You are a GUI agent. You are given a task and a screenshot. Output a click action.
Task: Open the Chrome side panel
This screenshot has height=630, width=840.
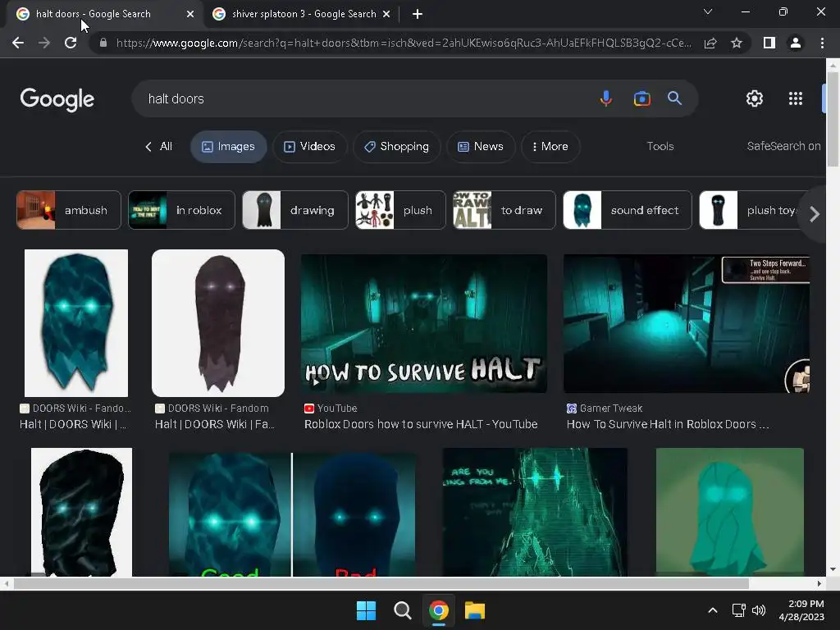tap(769, 43)
